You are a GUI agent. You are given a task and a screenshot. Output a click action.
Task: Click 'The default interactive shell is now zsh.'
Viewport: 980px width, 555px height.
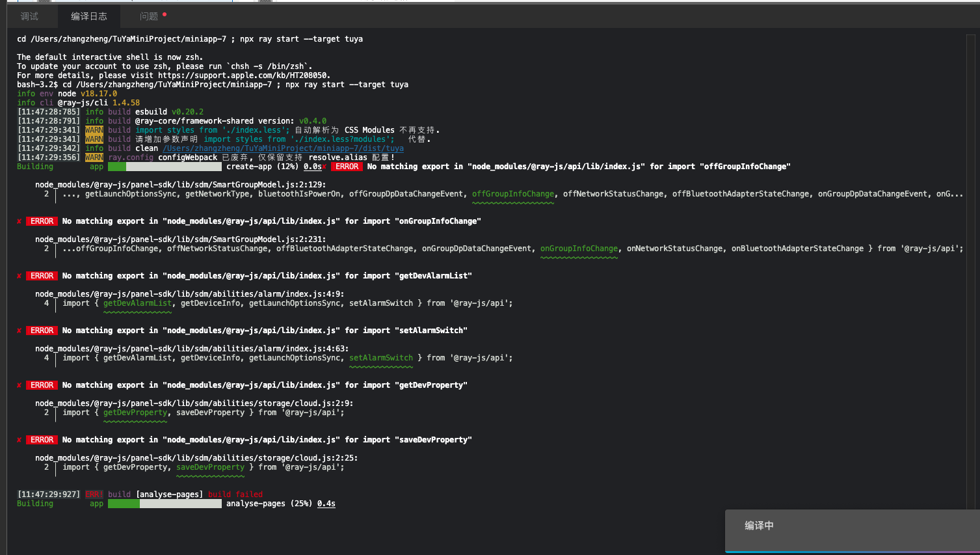pyautogui.click(x=110, y=57)
